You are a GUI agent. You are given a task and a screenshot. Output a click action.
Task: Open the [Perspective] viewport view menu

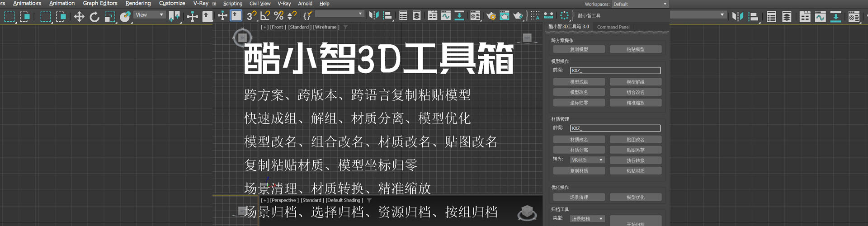pyautogui.click(x=284, y=200)
